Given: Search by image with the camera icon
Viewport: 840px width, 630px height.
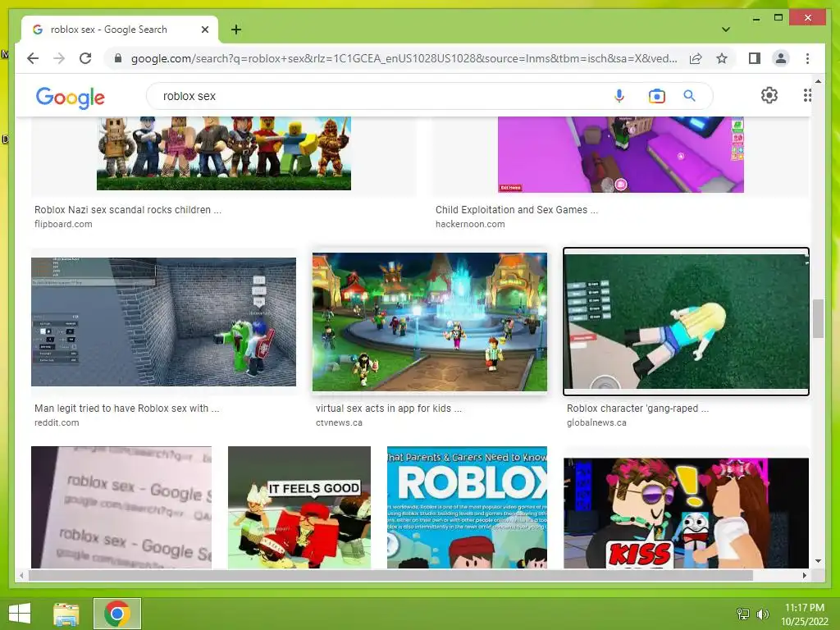Looking at the screenshot, I should pyautogui.click(x=656, y=96).
